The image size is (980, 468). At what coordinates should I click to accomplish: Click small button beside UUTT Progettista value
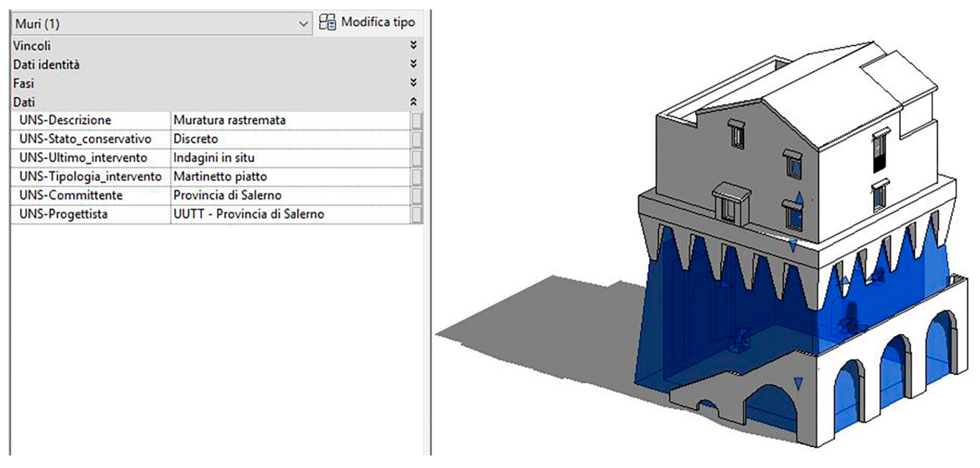pyautogui.click(x=417, y=214)
